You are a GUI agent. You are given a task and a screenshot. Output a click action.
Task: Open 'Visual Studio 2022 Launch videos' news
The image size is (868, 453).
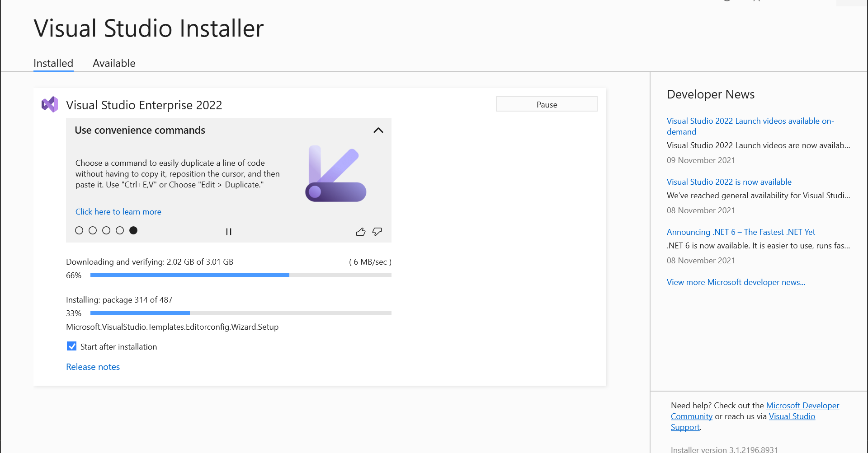point(750,126)
